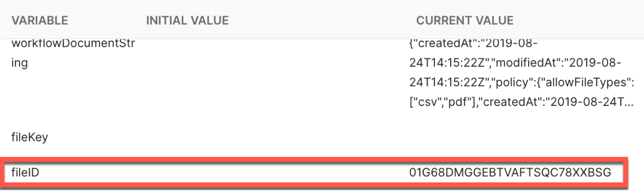Click the INITIAL VALUE column header
644x194 pixels.
coord(187,21)
